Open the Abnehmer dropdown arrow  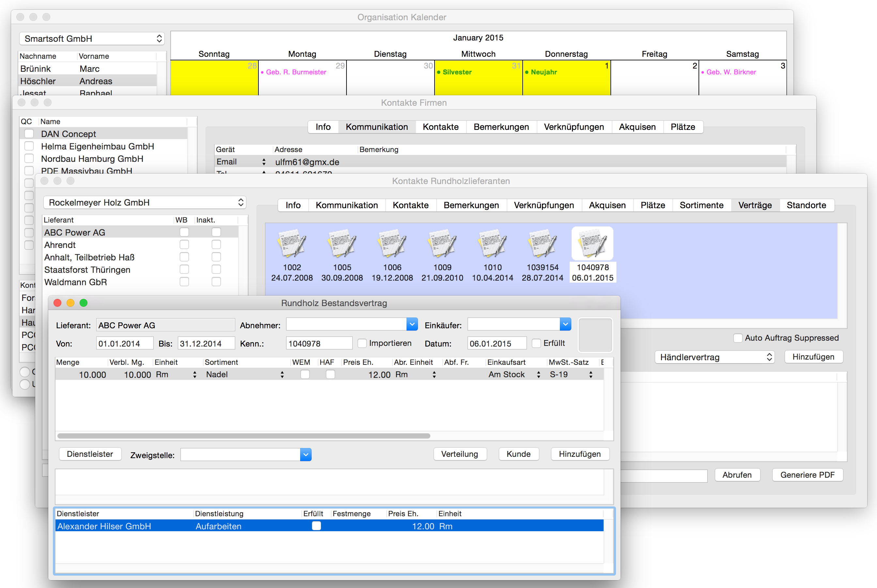(x=412, y=324)
